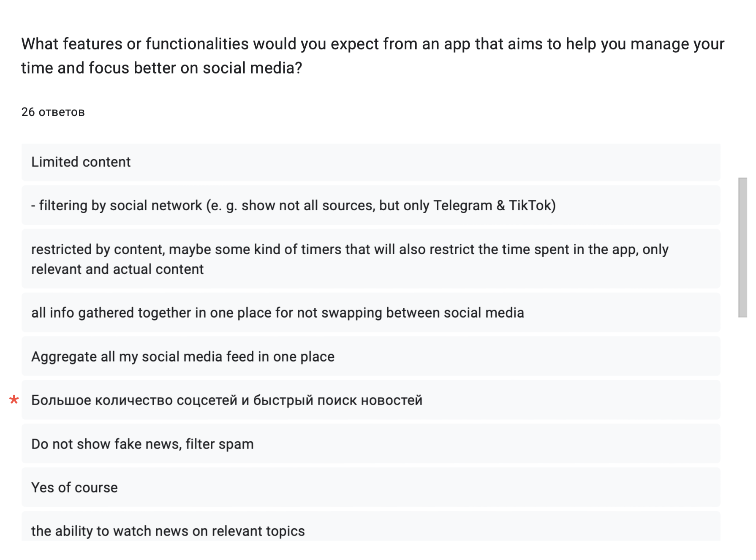756x560 pixels.
Task: Click the red asterisk marker
Action: pos(14,400)
